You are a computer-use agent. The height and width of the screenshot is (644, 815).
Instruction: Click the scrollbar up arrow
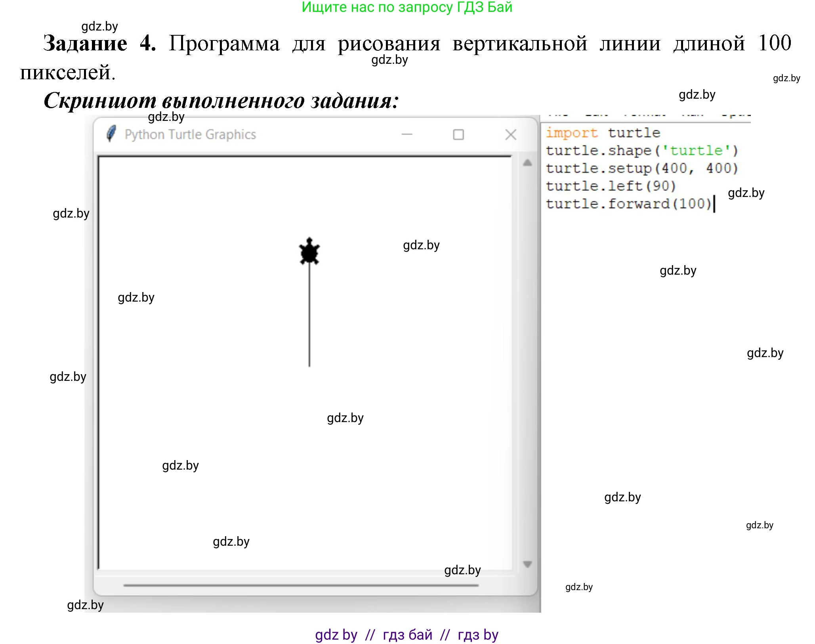[x=527, y=162]
